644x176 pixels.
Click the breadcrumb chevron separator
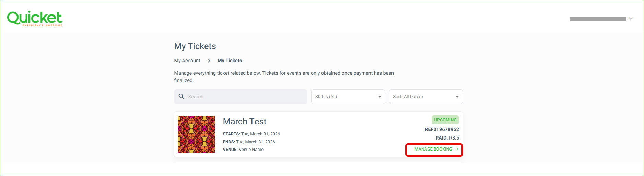point(209,60)
